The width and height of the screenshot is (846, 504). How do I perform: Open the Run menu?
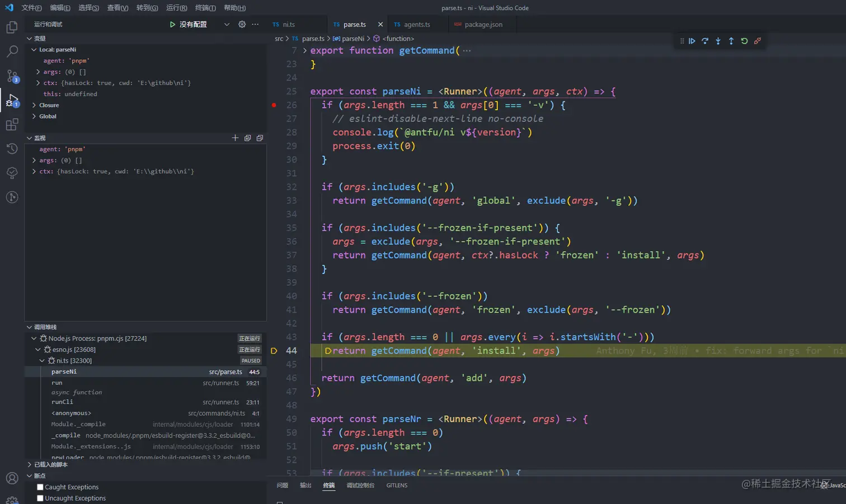click(176, 8)
